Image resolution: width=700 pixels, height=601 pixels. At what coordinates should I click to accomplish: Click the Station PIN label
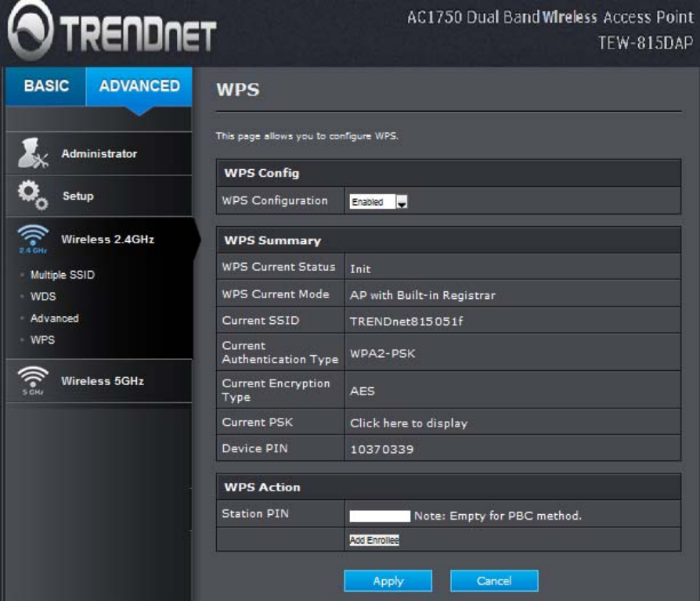[255, 513]
